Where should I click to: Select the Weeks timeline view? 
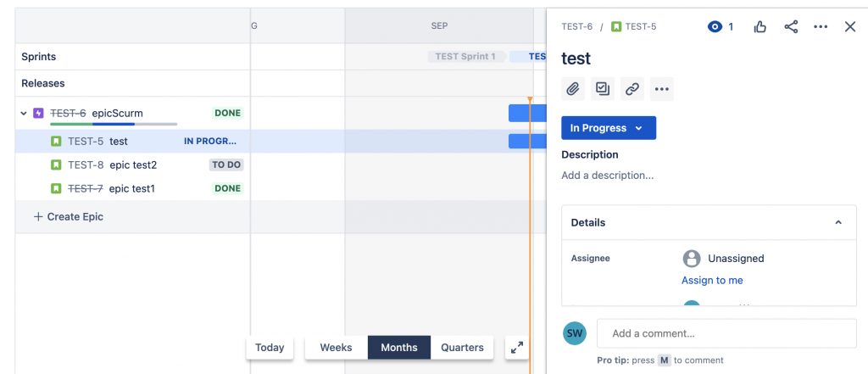336,348
